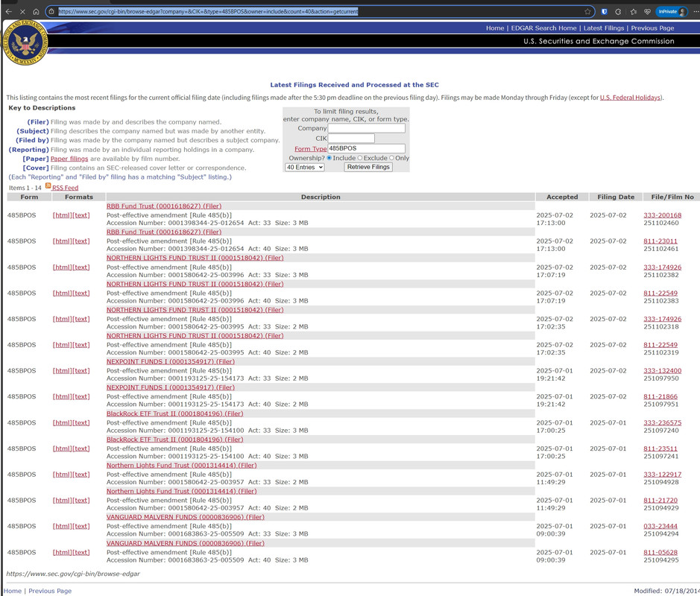Open the first BlackRock ETF Trust II filer link

coord(174,413)
